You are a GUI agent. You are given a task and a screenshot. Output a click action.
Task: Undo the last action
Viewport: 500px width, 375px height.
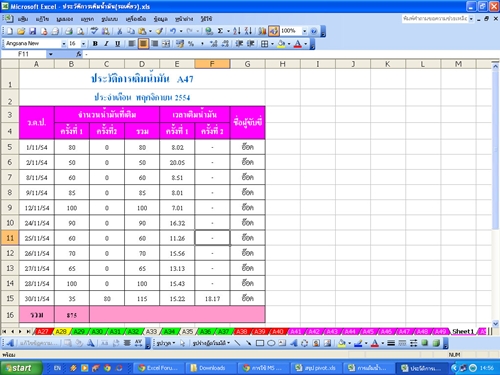[x=173, y=31]
